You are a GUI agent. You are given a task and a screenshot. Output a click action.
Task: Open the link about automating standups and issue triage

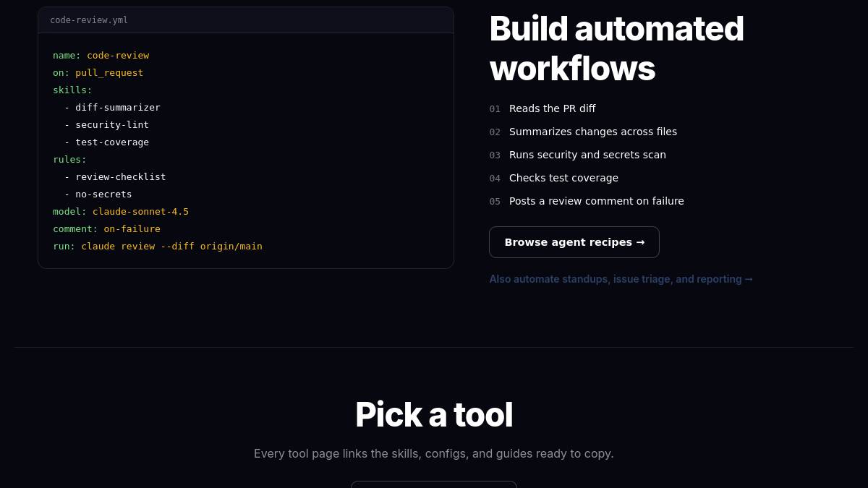(x=621, y=279)
